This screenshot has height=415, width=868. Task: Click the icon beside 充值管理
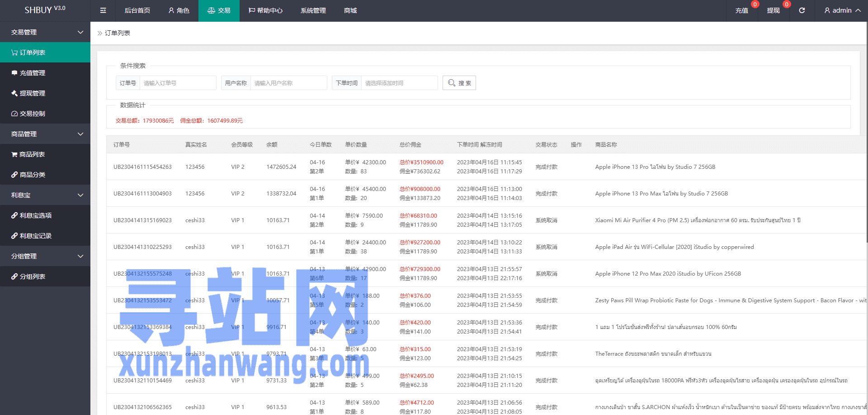(x=14, y=73)
